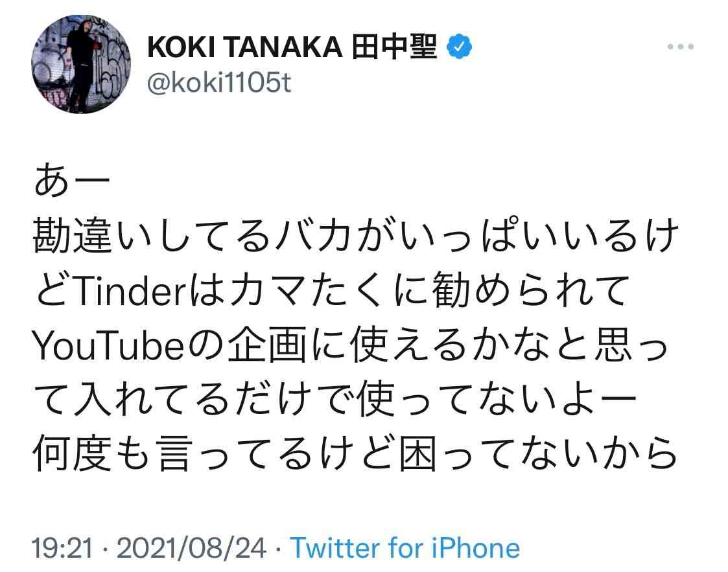Open the three-dot more options menu
Viewport: 728px width, 572px height.
click(681, 47)
